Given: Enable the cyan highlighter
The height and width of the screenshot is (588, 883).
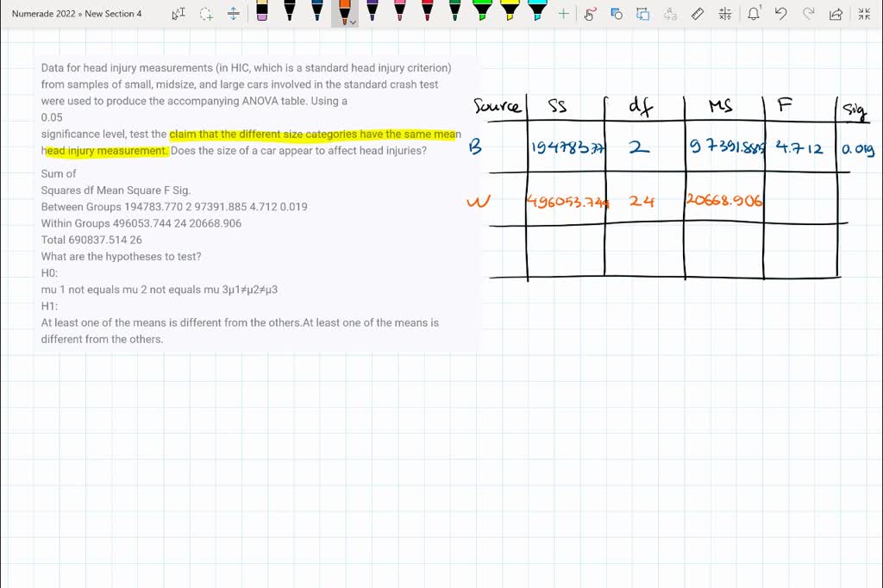Looking at the screenshot, I should pyautogui.click(x=538, y=12).
